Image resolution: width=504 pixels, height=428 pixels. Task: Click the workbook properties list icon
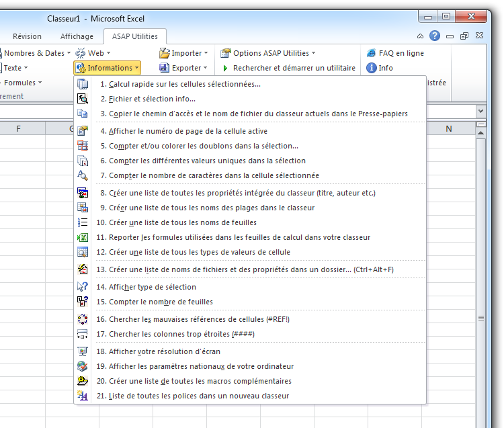click(x=83, y=193)
